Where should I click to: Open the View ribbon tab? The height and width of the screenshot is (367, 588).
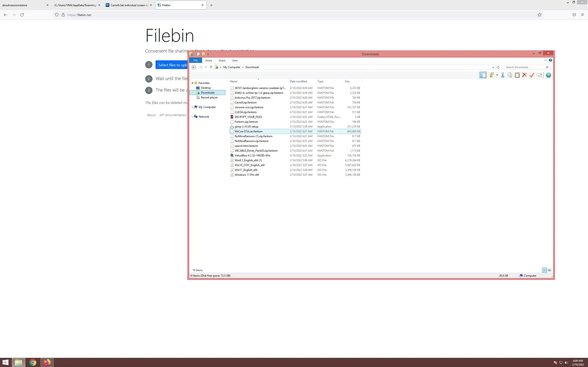tap(235, 60)
